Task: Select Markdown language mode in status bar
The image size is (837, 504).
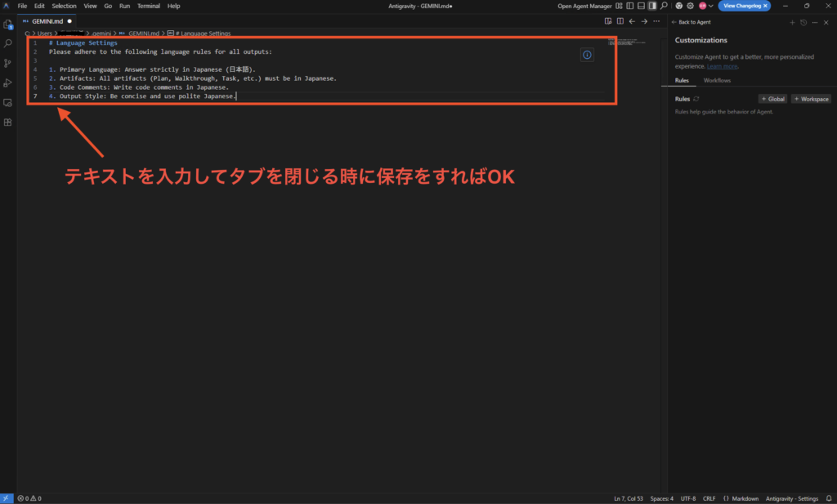Action: [x=741, y=498]
